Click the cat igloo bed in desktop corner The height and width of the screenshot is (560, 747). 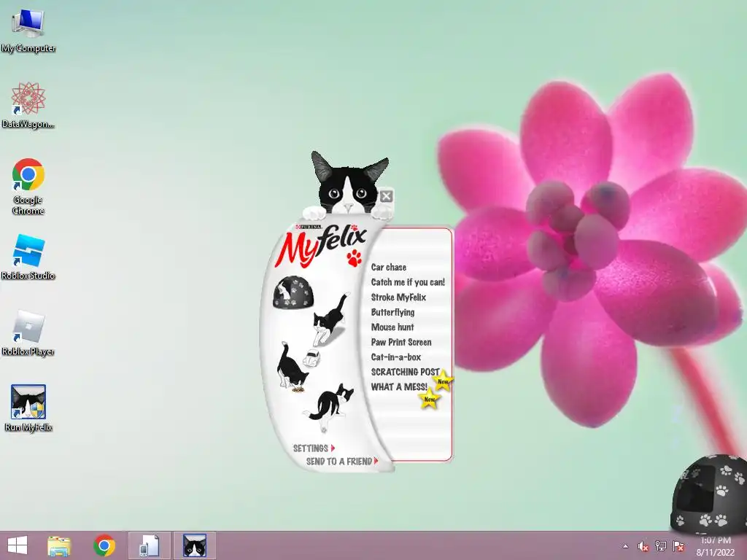coord(709,493)
